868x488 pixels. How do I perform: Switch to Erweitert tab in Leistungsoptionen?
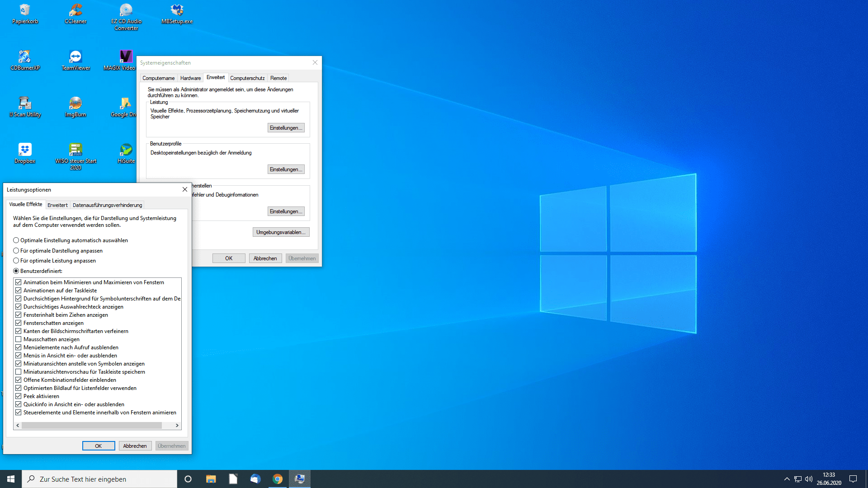click(57, 205)
